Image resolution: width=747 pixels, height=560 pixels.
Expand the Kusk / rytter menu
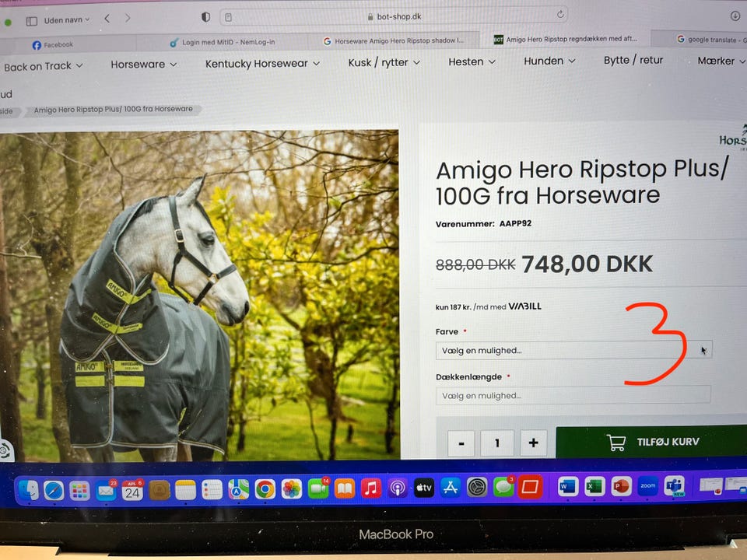point(384,62)
